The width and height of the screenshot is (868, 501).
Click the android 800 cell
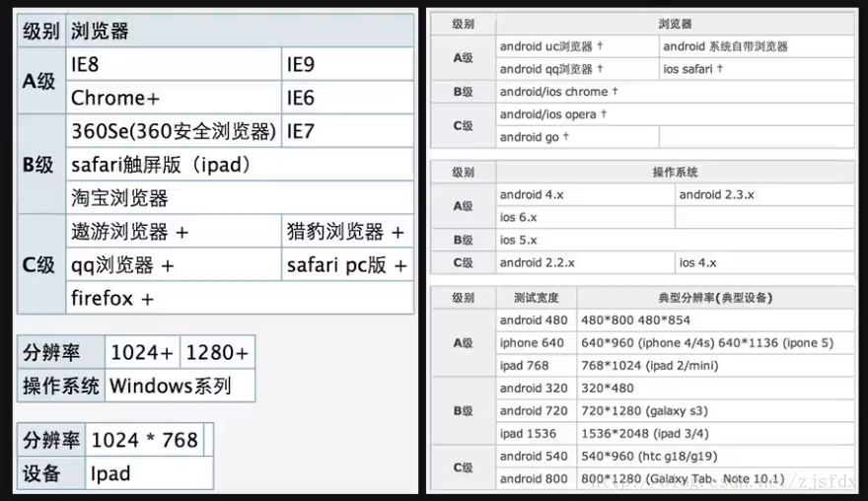click(x=537, y=479)
